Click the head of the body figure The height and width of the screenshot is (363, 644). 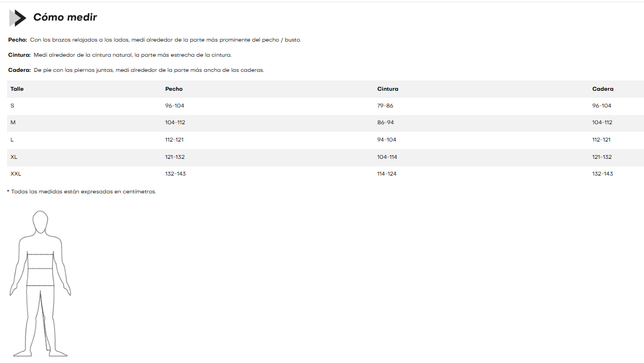[40, 221]
